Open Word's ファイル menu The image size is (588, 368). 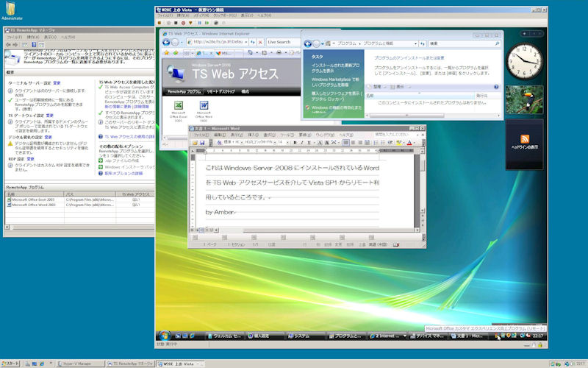click(201, 135)
